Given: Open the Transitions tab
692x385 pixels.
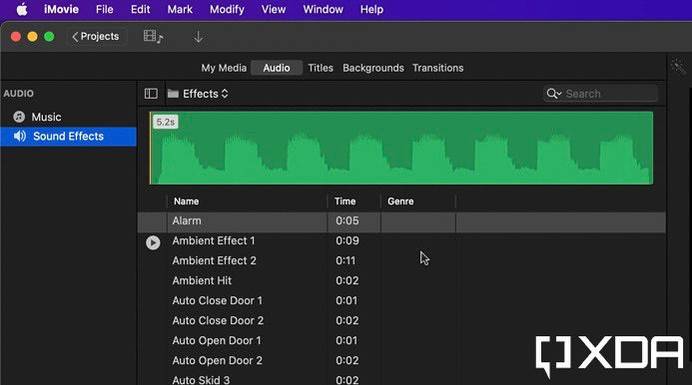Looking at the screenshot, I should [x=438, y=68].
